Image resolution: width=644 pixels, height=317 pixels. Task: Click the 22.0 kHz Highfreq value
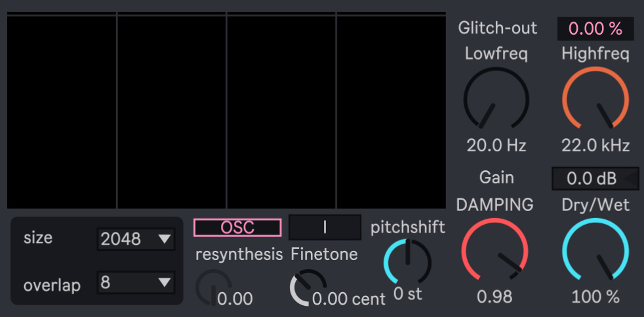tap(595, 145)
